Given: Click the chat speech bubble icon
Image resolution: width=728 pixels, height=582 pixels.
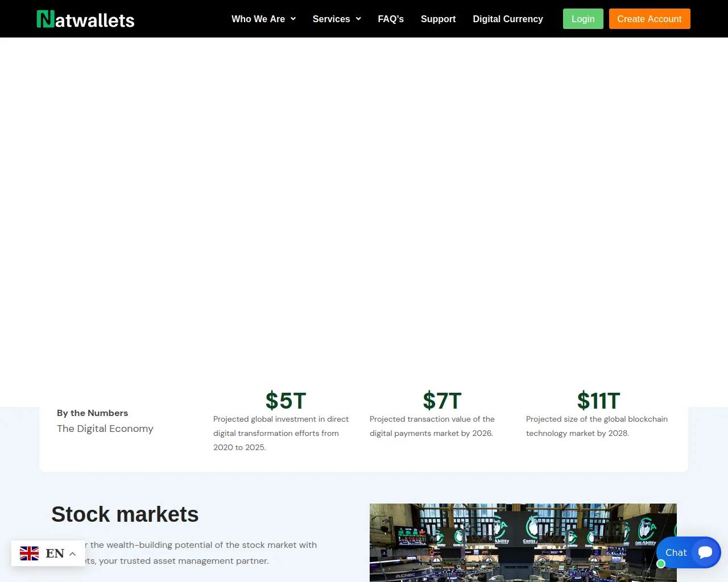Looking at the screenshot, I should click(705, 552).
